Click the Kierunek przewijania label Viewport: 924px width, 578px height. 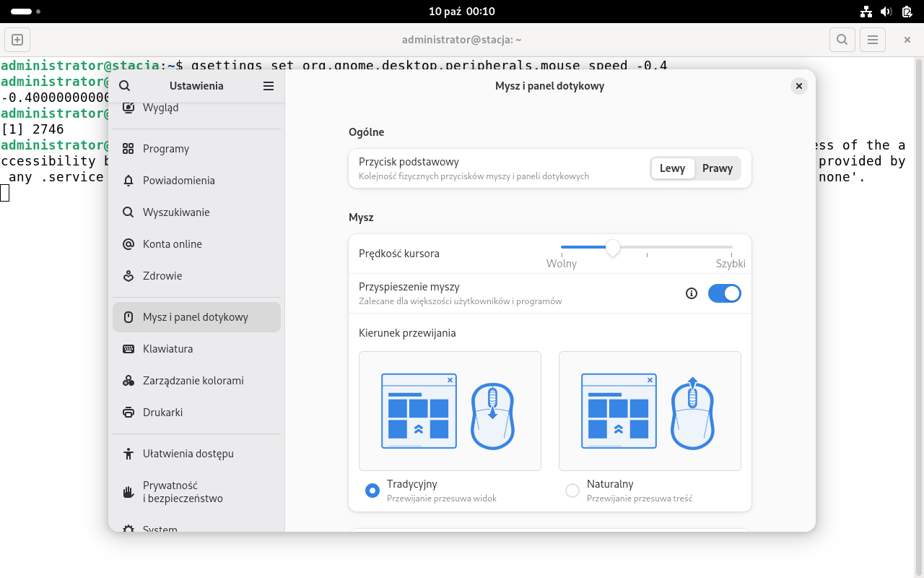(407, 333)
